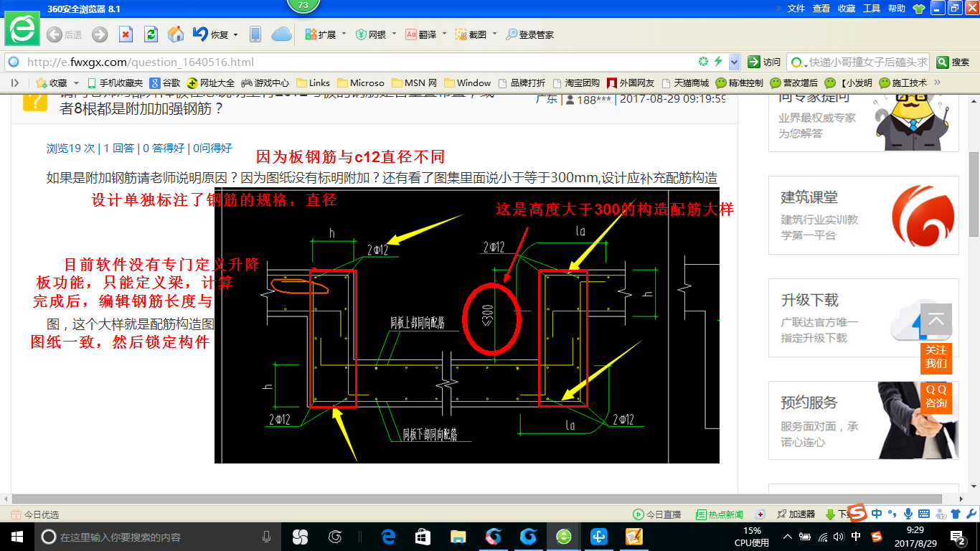Open the 网银 online banking button

click(x=371, y=34)
